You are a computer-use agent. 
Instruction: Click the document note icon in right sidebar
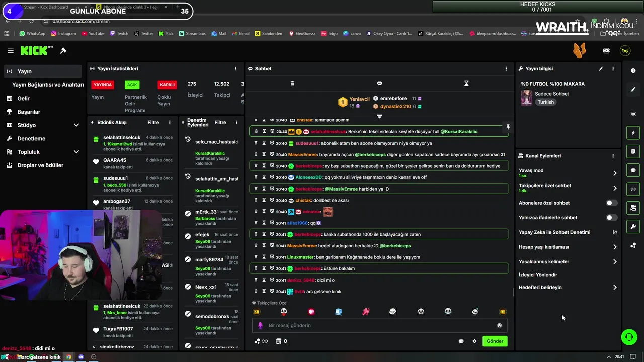pyautogui.click(x=633, y=151)
